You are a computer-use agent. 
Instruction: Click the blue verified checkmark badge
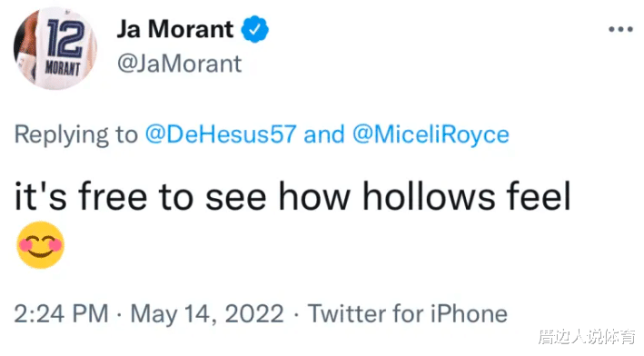click(254, 29)
